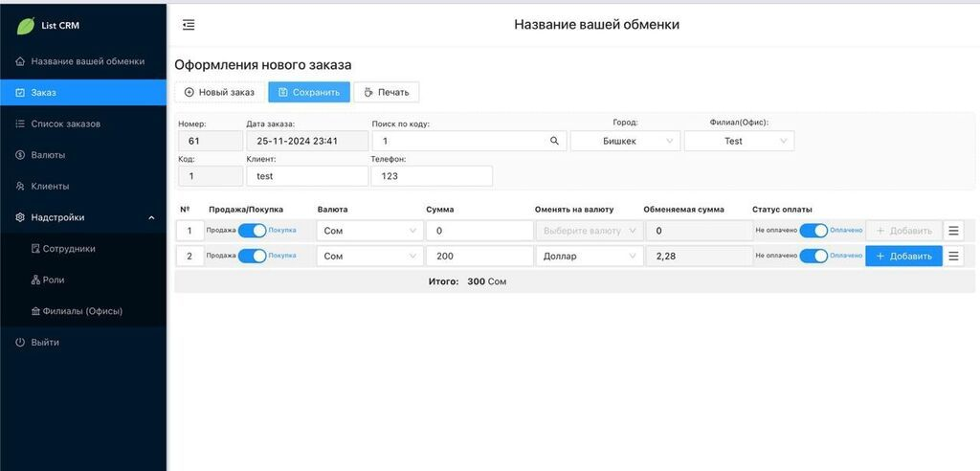This screenshot has height=471, width=980.
Task: Go to Клиенты in the sidebar
Action: tap(50, 186)
